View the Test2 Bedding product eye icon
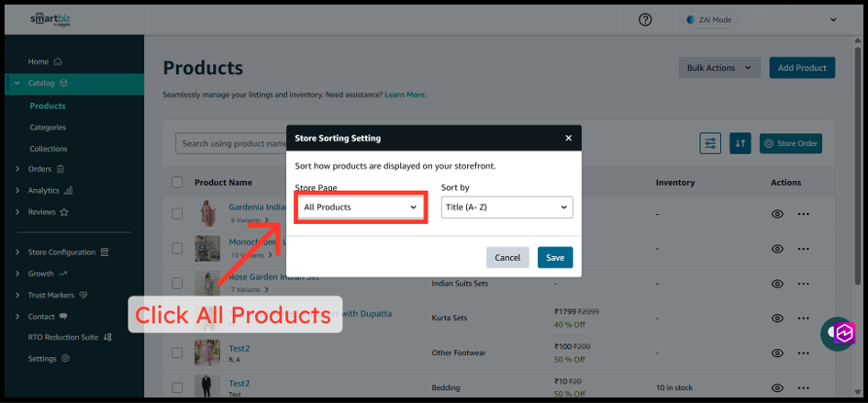868x403 pixels. tap(777, 388)
